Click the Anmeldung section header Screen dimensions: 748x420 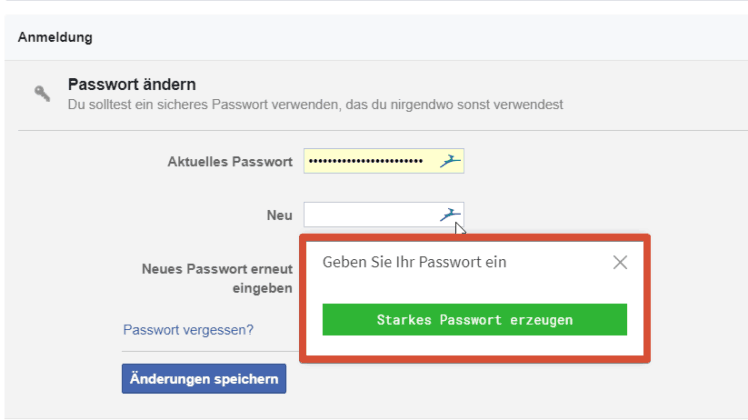55,37
